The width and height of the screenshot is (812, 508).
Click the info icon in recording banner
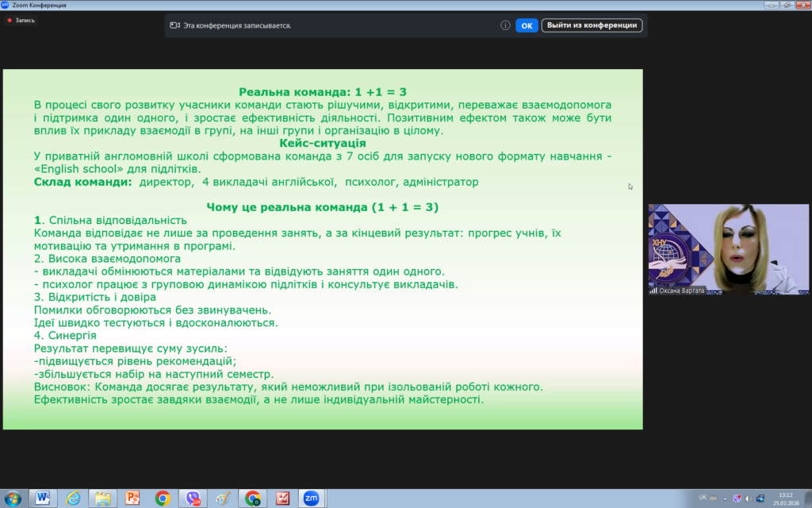pyautogui.click(x=505, y=25)
